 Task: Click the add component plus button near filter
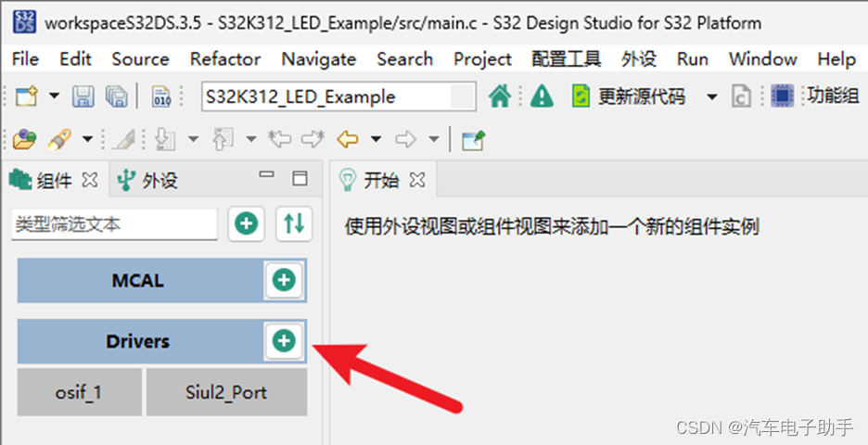(x=247, y=223)
